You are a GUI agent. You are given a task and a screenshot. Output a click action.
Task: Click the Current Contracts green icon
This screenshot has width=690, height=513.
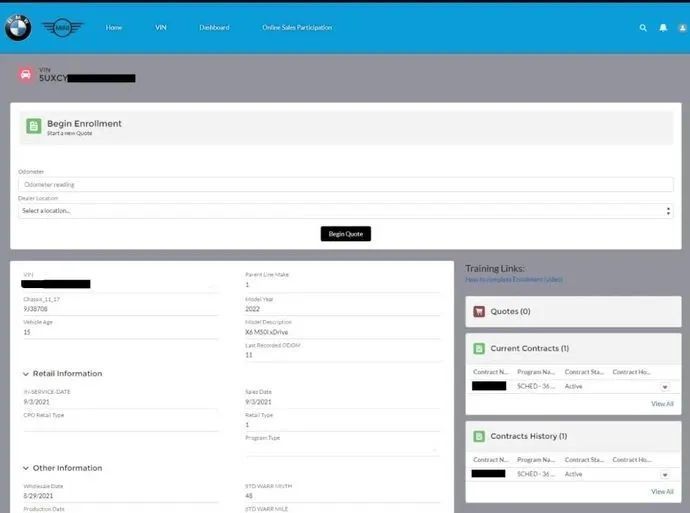coord(479,348)
